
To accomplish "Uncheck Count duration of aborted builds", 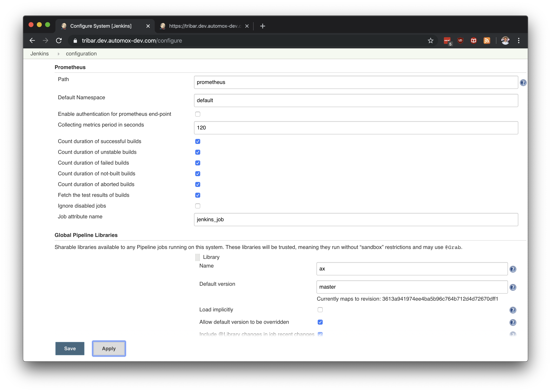I will click(x=198, y=184).
